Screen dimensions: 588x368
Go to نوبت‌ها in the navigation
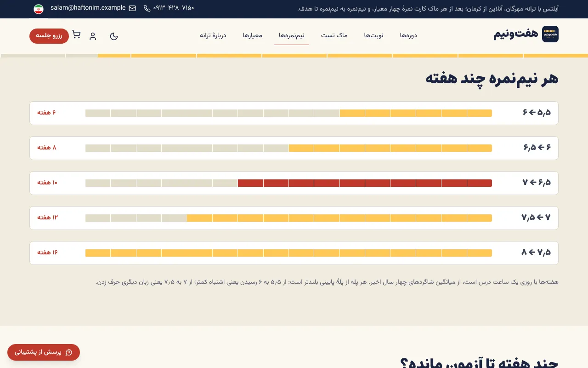point(373,35)
